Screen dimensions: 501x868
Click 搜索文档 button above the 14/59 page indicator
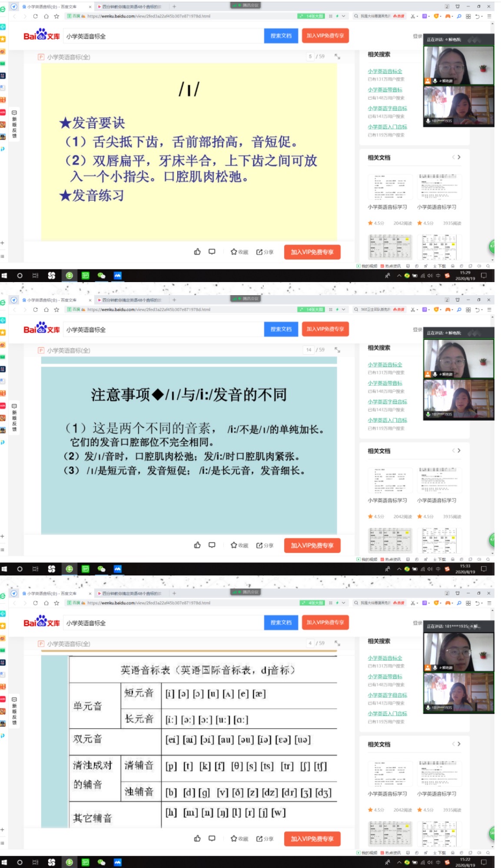(x=281, y=329)
